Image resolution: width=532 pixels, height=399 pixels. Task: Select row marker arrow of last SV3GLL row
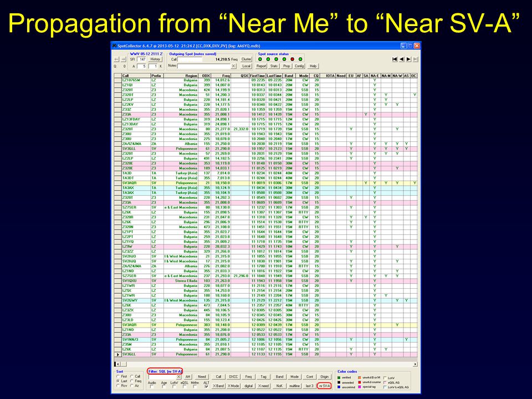[117, 354]
